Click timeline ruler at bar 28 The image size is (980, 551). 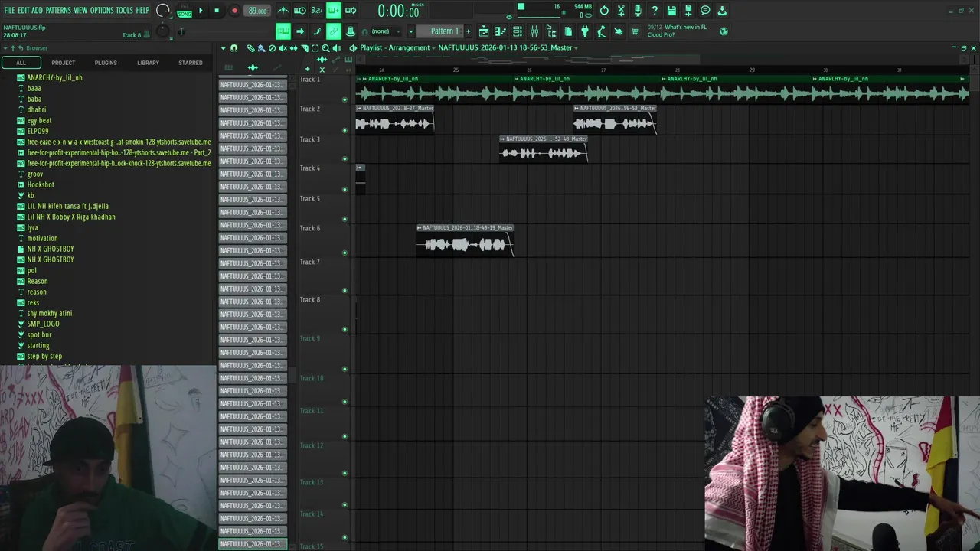coord(677,70)
